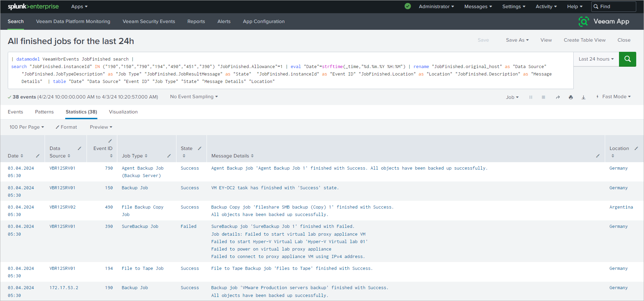Click the Create Table View button
644x301 pixels.
585,40
